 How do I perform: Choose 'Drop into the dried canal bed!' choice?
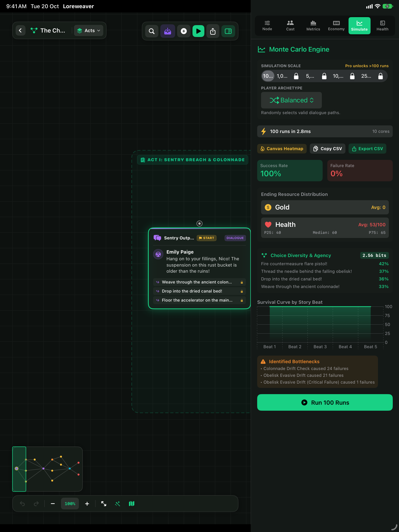point(199,291)
